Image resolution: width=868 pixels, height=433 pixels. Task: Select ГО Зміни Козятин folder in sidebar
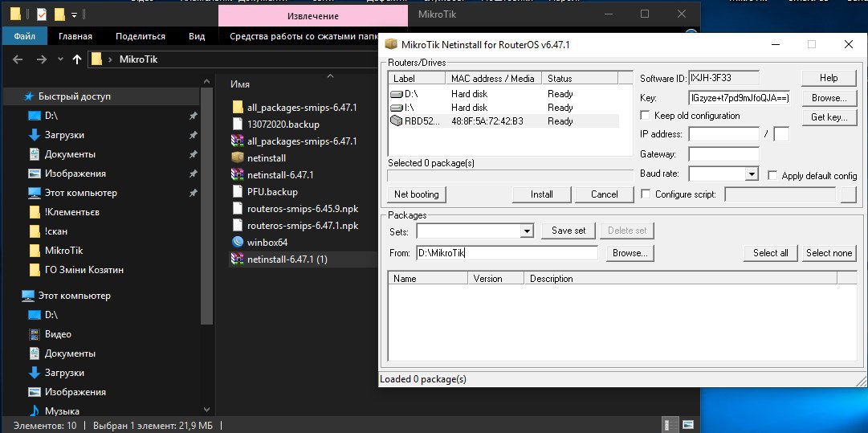click(x=75, y=270)
